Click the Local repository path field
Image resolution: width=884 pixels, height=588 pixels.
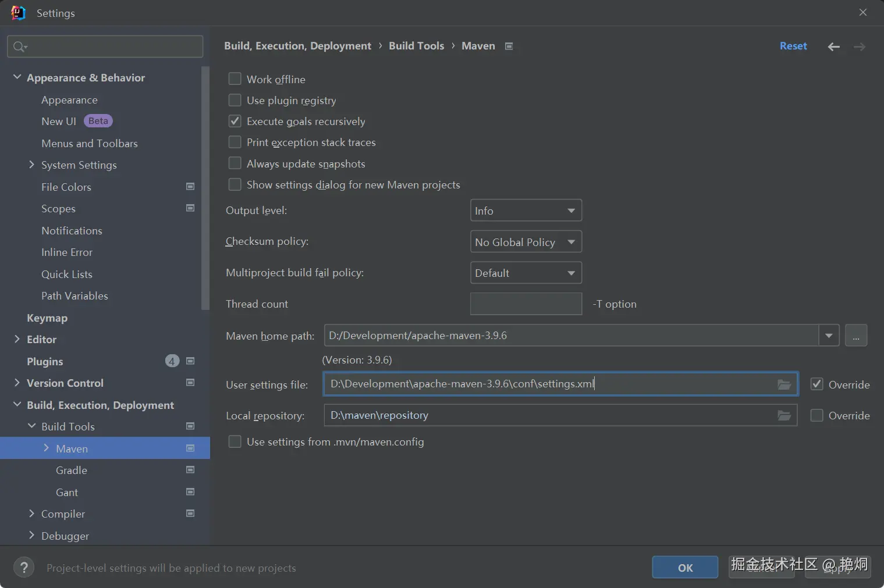pos(560,415)
